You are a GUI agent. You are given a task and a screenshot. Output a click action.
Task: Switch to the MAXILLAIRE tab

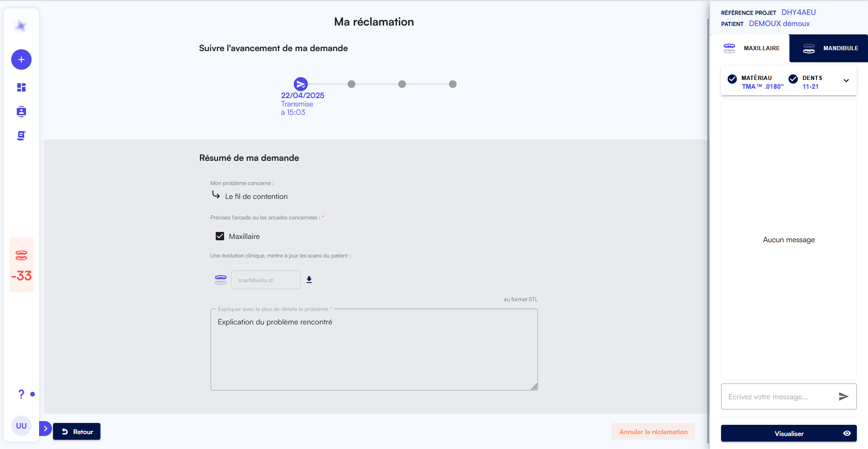(x=752, y=48)
